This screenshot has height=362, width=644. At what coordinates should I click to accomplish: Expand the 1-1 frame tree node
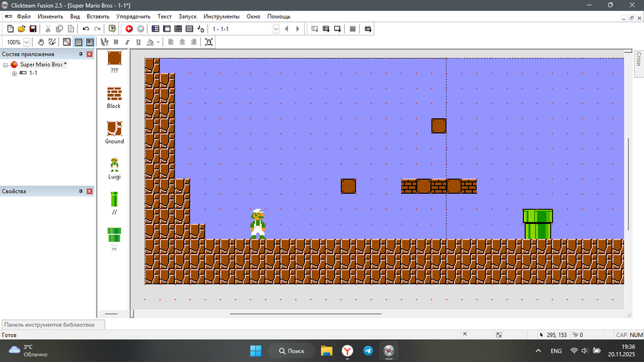(14, 73)
